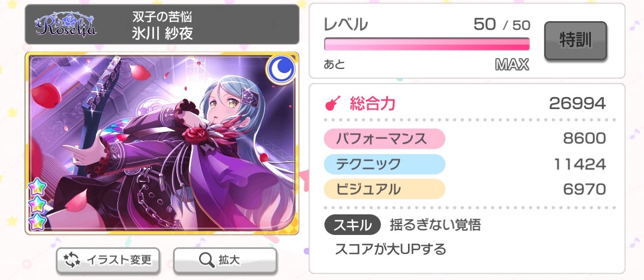
Task: Click the top rainbow rarity star
Action: click(x=37, y=188)
